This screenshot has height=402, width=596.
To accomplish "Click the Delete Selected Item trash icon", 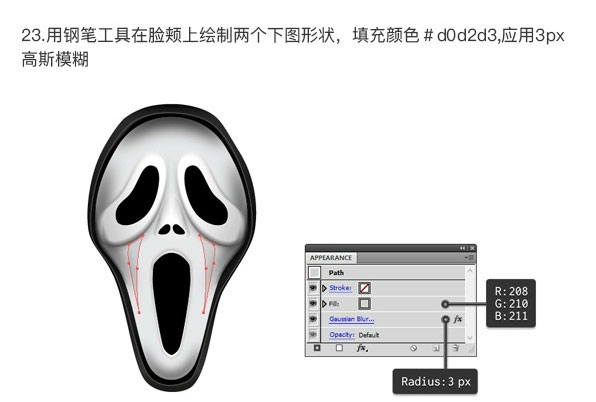I will point(455,348).
